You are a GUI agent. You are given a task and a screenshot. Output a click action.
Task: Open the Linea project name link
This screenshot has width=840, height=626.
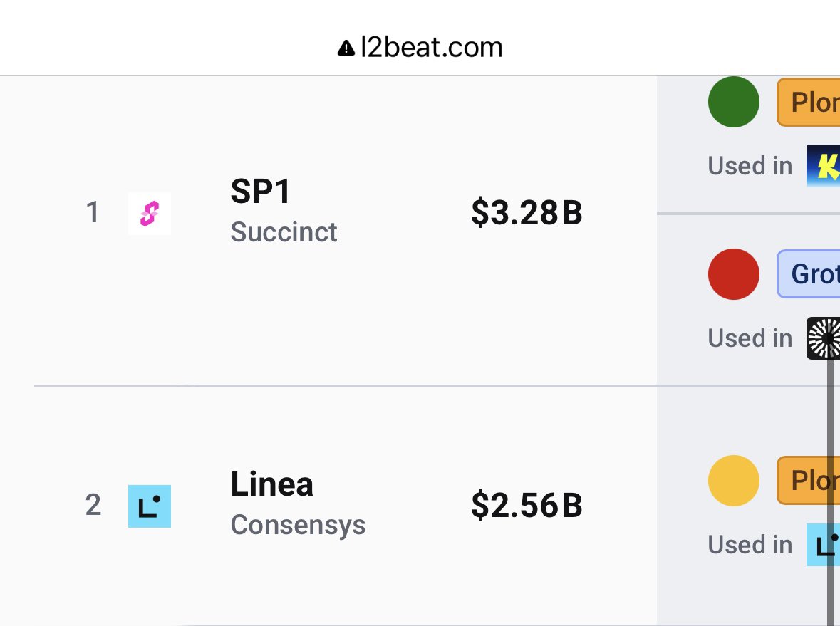click(271, 484)
